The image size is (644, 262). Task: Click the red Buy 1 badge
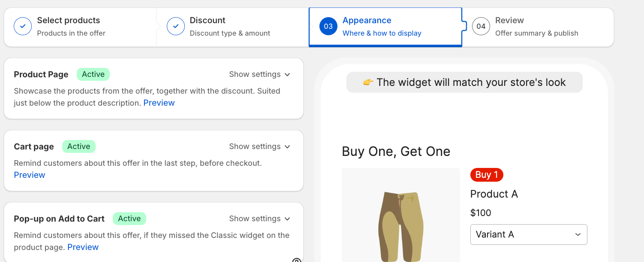[487, 174]
